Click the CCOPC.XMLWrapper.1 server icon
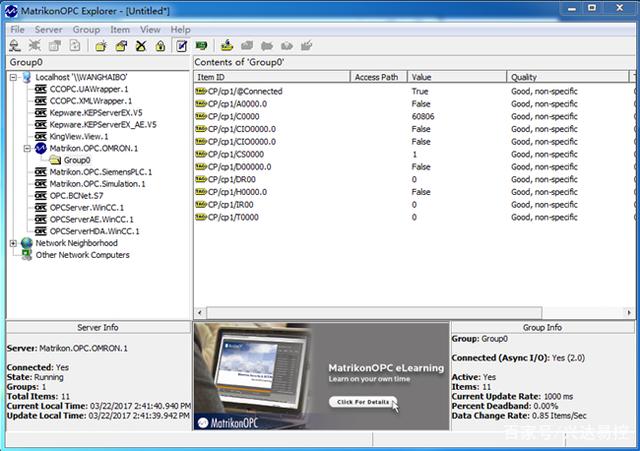The height and width of the screenshot is (451, 640). click(40, 101)
